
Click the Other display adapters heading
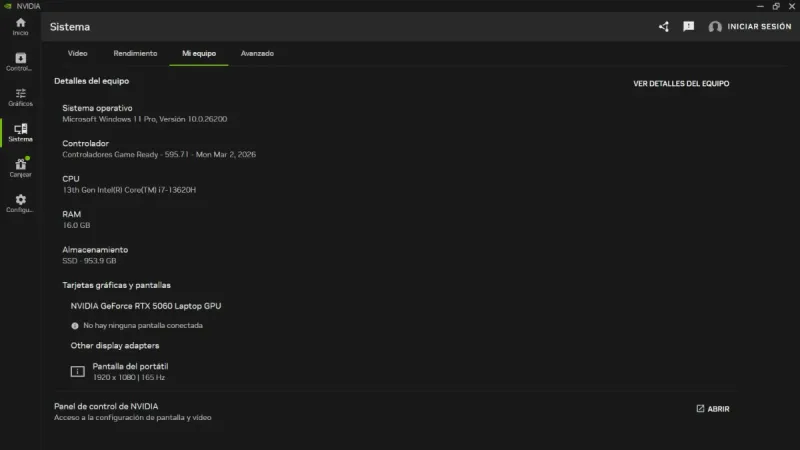[115, 346]
